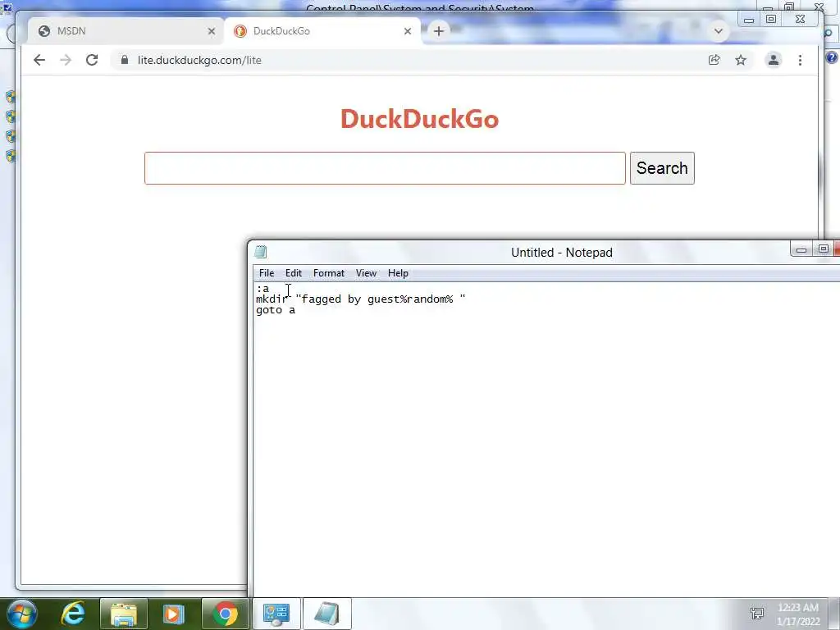Select Notepad taskbar button

pos(326,614)
